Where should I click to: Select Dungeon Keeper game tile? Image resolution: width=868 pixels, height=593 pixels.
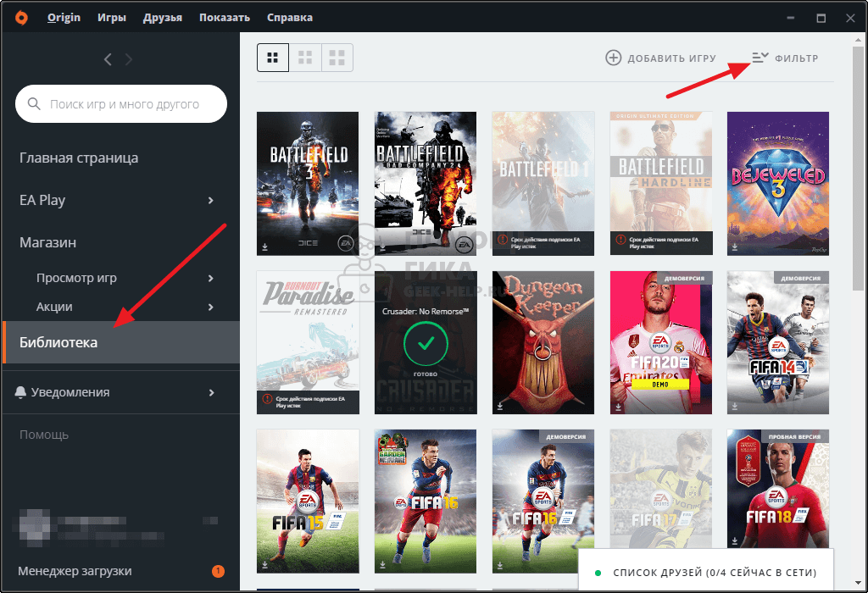pyautogui.click(x=543, y=342)
